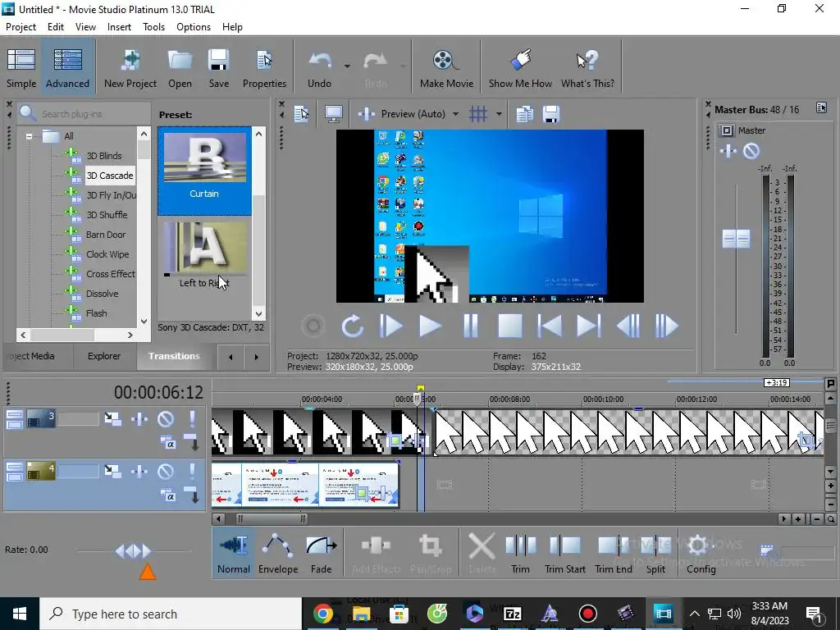Show previous docked tabs with left arrow
Viewport: 840px width, 630px height.
231,357
